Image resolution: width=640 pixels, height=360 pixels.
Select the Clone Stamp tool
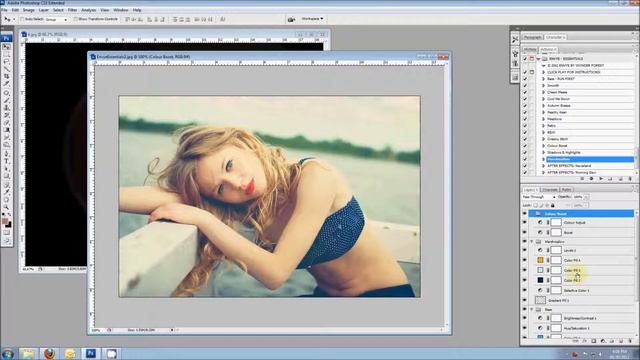point(7,108)
